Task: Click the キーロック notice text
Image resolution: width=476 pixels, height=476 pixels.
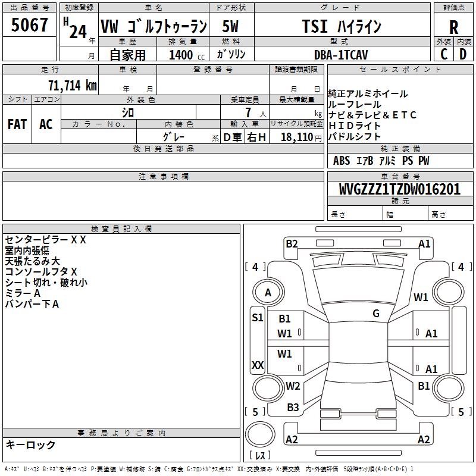Action: pos(30,444)
